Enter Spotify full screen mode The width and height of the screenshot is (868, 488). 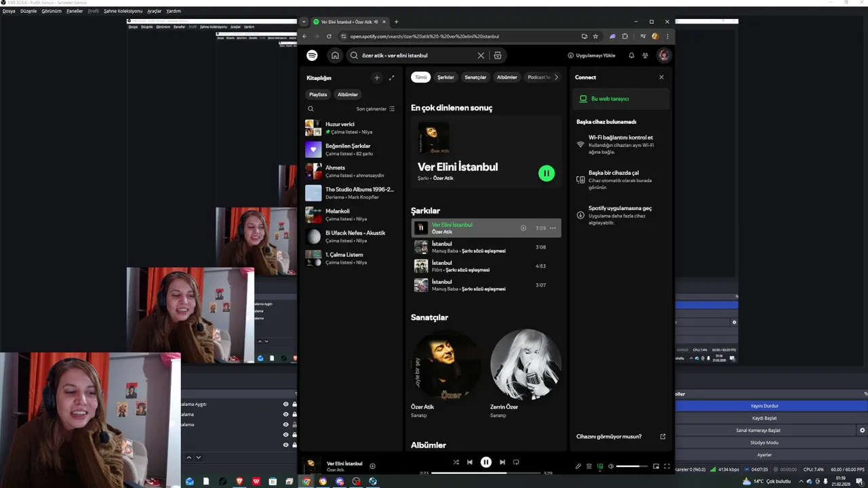[667, 466]
